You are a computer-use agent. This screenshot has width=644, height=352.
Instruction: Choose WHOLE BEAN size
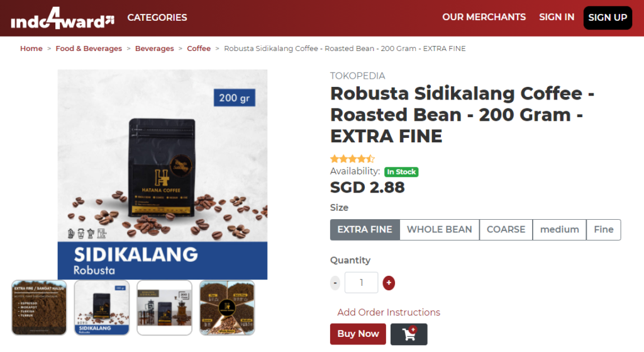tap(440, 229)
